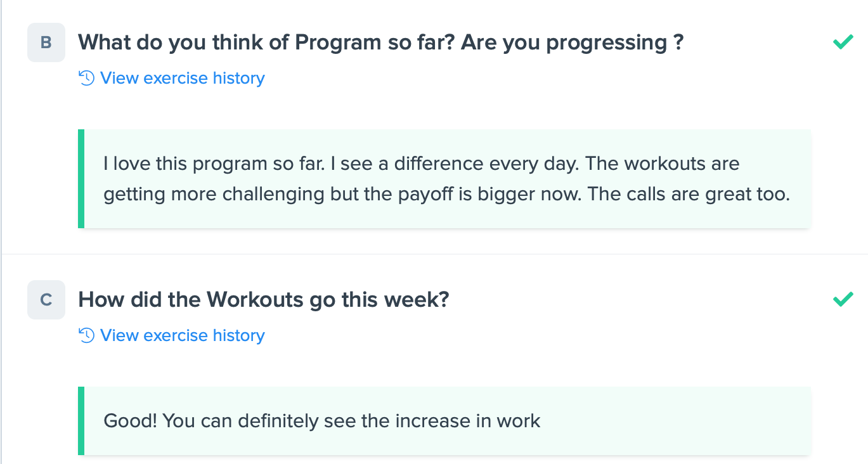
Task: Select the 'I love this program so far' response
Action: tap(444, 179)
